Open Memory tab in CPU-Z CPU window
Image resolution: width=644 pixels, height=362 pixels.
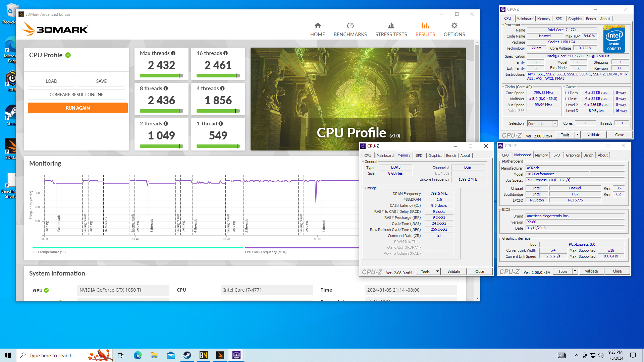point(543,19)
